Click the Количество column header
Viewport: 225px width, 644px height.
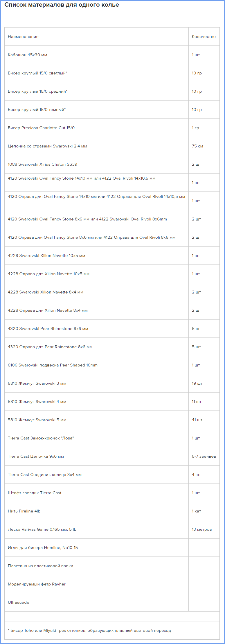204,37
